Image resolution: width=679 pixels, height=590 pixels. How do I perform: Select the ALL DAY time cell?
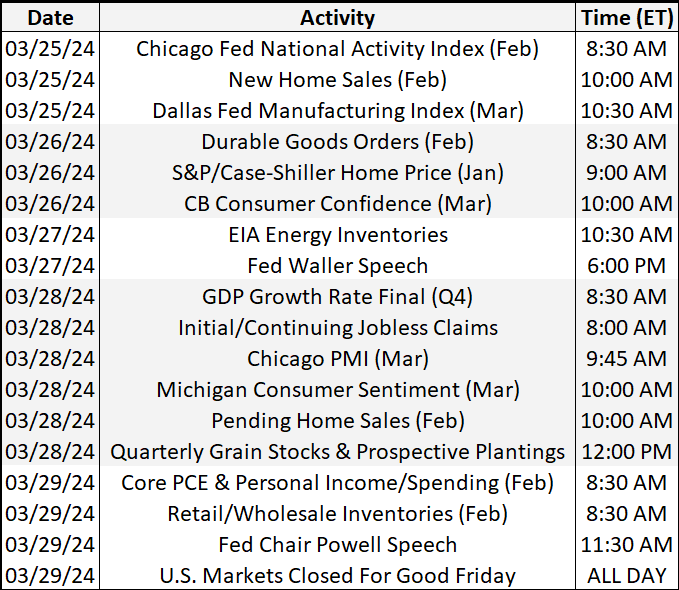coord(627,576)
